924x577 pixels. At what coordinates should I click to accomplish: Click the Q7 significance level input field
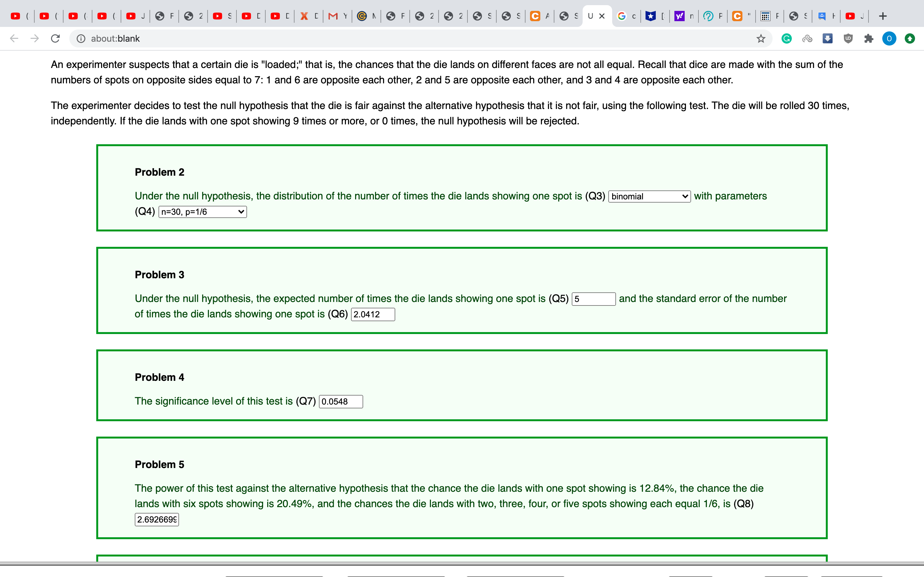pyautogui.click(x=341, y=401)
